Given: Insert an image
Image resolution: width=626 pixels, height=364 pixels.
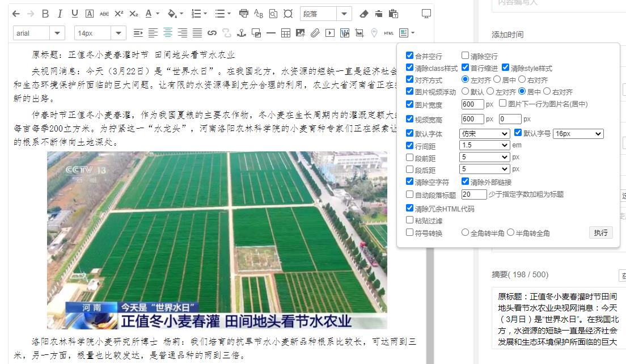Looking at the screenshot, I should click(300, 33).
